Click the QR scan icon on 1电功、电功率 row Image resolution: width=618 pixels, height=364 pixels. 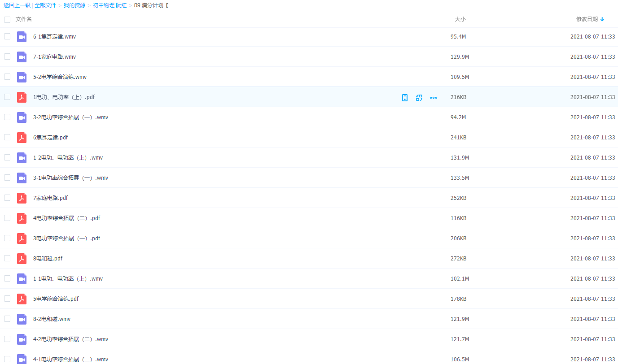[x=419, y=98]
